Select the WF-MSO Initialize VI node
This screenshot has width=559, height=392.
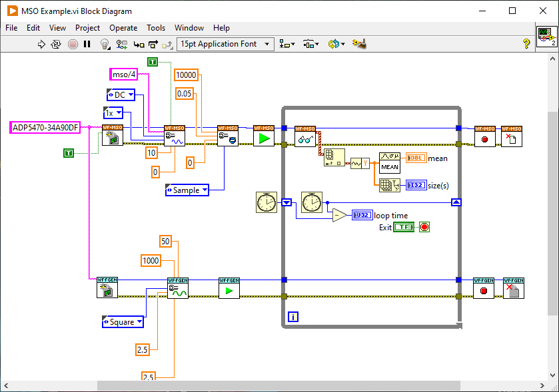[x=113, y=135]
